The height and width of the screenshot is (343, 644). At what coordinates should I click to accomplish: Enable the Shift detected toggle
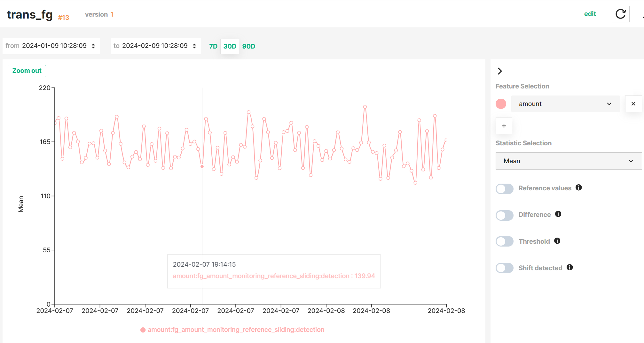(x=504, y=268)
